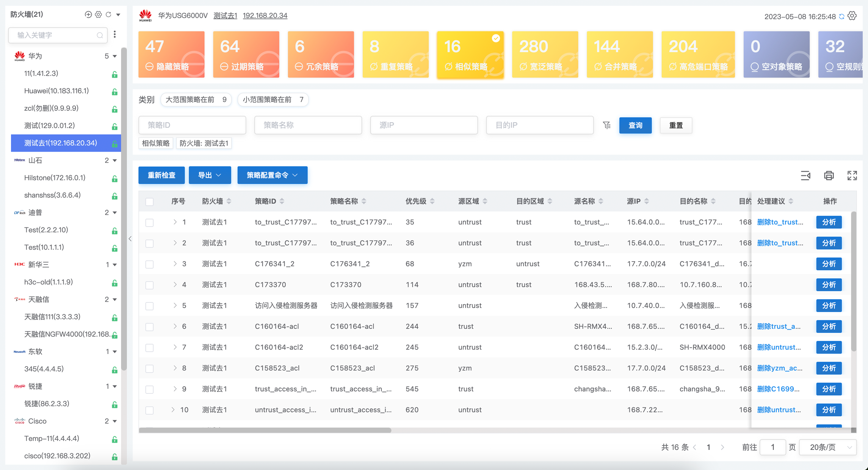Tick the select-all header checkbox
The width and height of the screenshot is (868, 470).
click(150, 202)
